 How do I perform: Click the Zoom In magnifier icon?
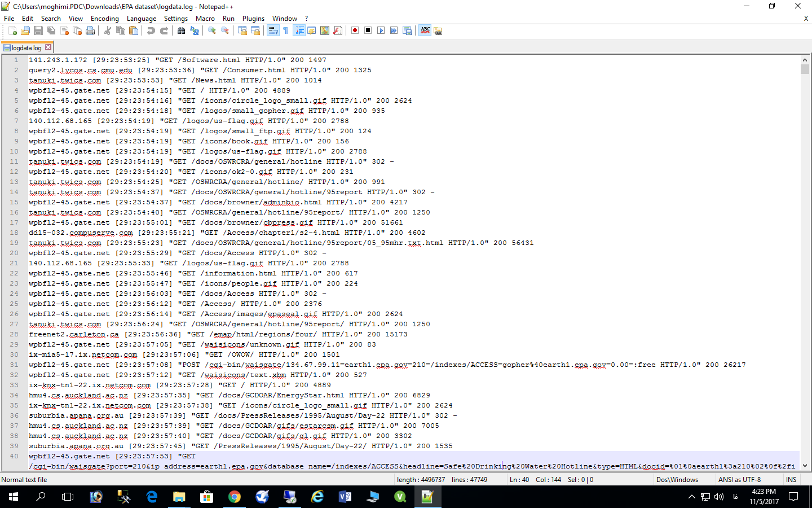coord(212,30)
